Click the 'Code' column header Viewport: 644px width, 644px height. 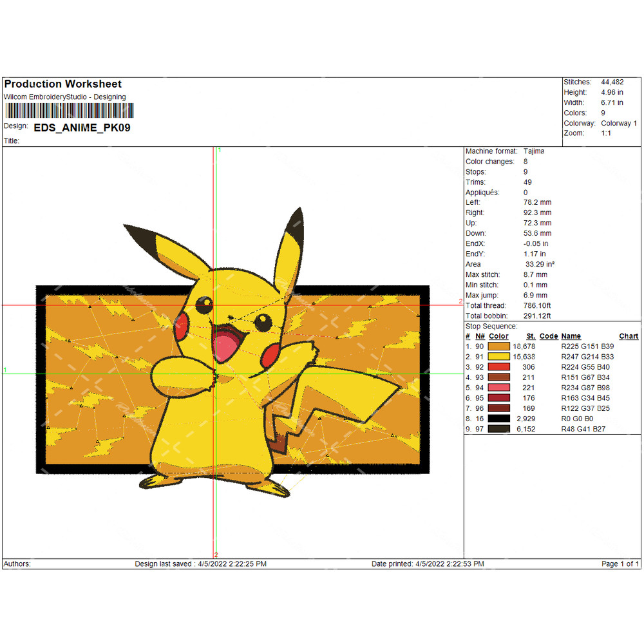coord(549,336)
